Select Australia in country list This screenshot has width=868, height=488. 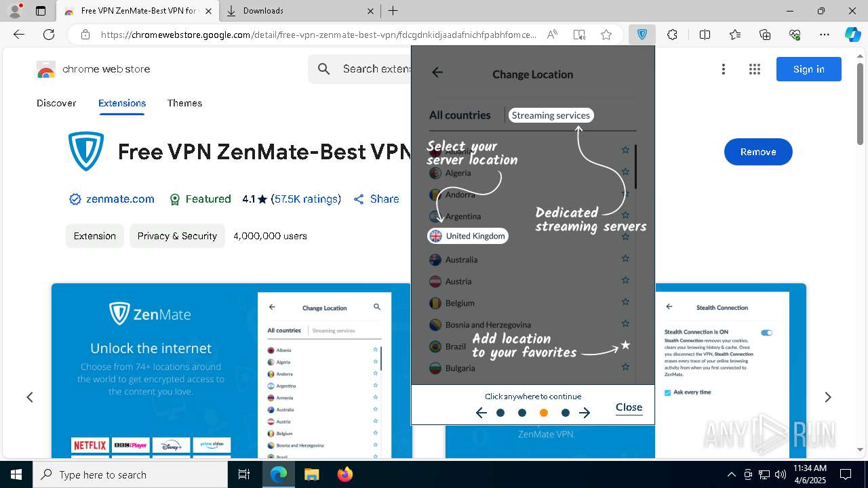pos(453,260)
